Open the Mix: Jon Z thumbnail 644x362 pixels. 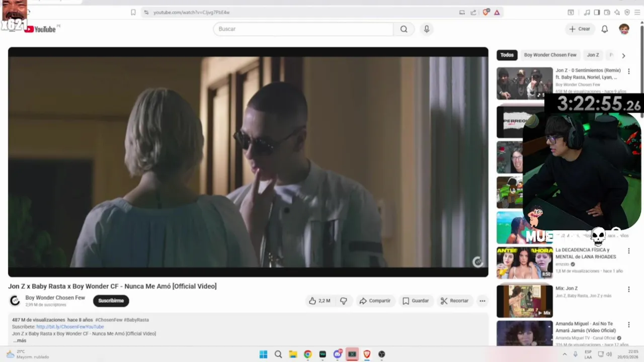click(524, 301)
